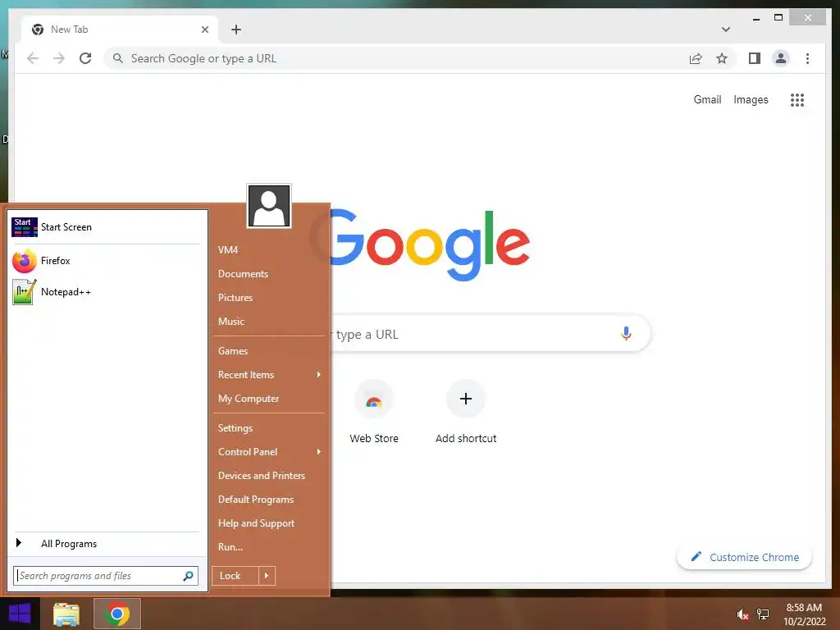Open the Run... dialog
This screenshot has height=630, width=840.
(x=269, y=547)
